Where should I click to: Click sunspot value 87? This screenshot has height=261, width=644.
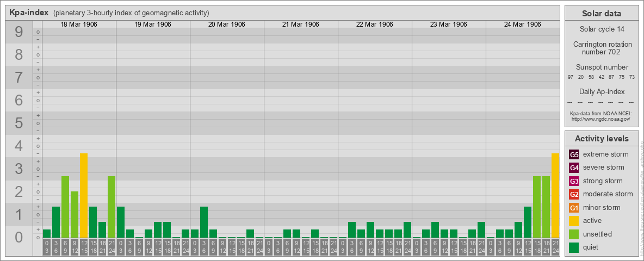click(x=611, y=77)
